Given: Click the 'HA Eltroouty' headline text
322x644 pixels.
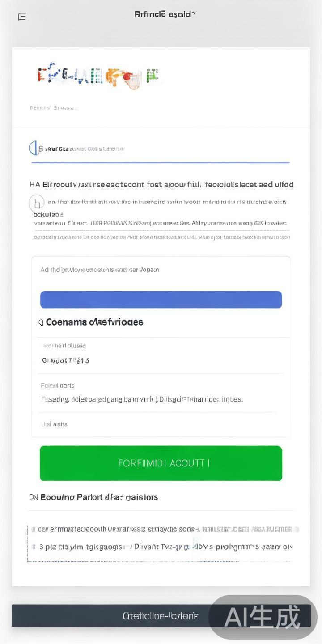Looking at the screenshot, I should 161,184.
